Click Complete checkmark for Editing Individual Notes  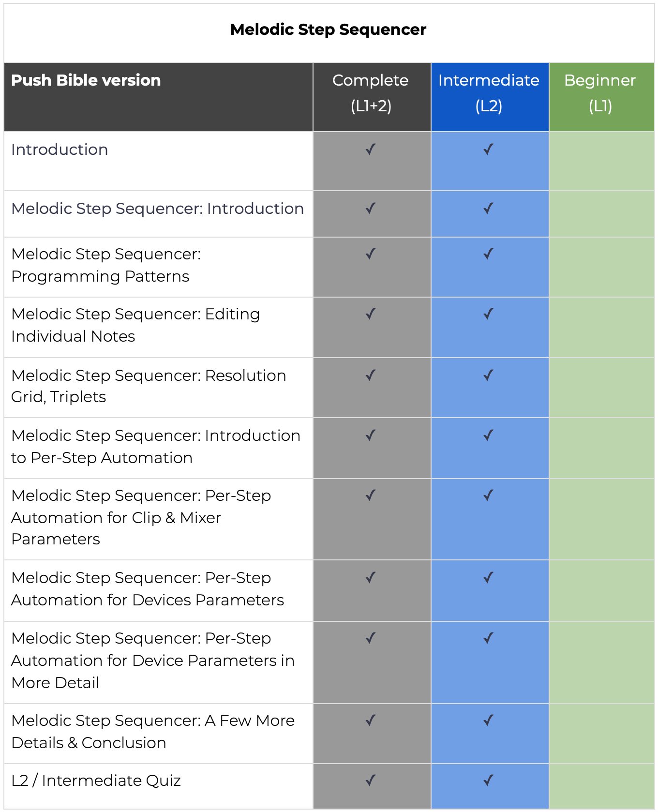tap(371, 314)
